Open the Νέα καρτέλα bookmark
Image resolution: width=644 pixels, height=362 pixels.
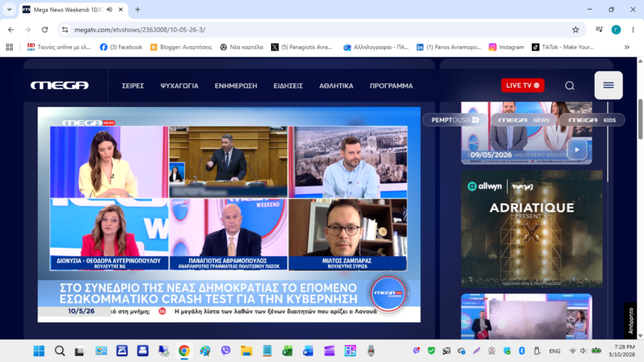click(241, 47)
